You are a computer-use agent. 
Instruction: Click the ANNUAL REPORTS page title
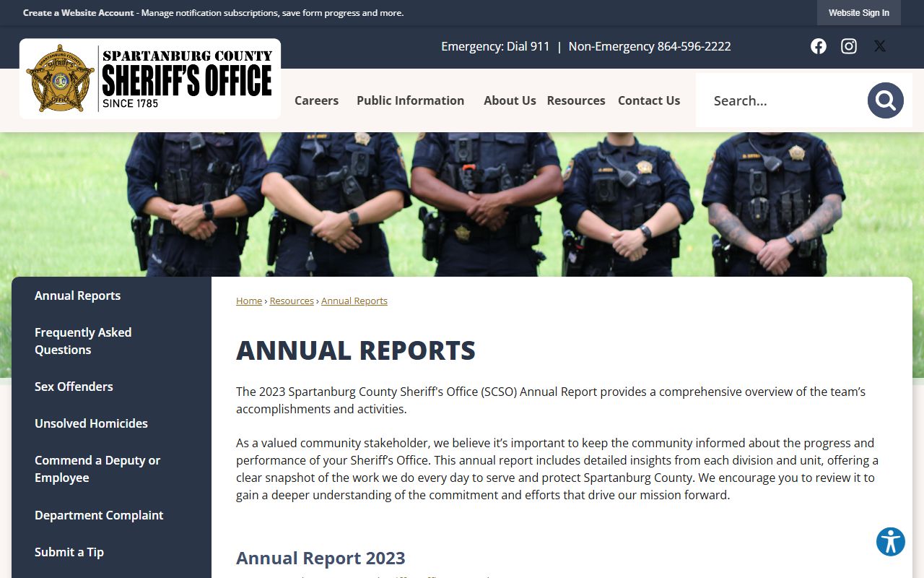(x=356, y=350)
